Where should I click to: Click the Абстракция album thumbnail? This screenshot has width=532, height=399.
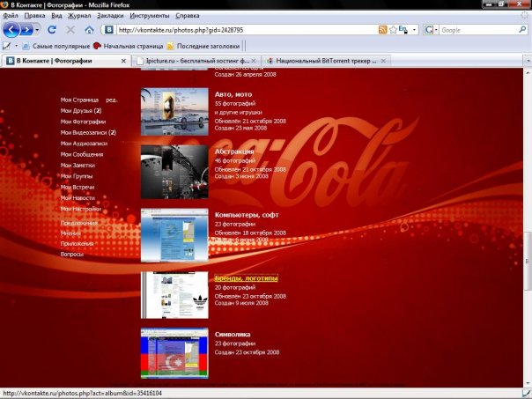(174, 172)
